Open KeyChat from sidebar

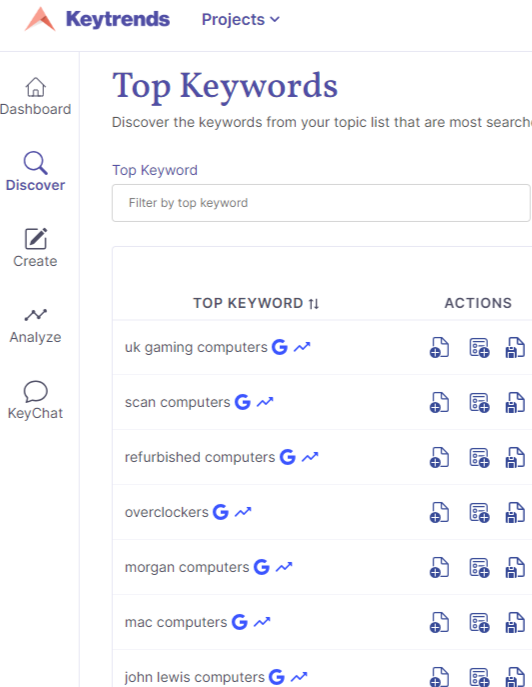(35, 400)
